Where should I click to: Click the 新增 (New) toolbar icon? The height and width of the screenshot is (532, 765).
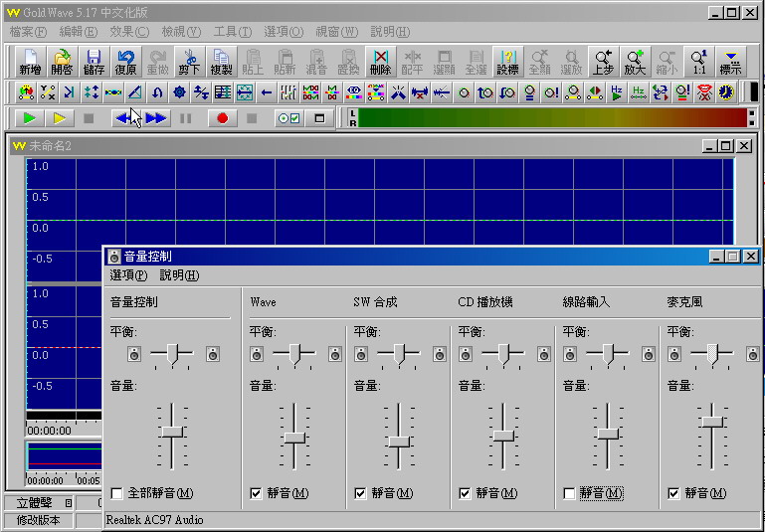31,63
